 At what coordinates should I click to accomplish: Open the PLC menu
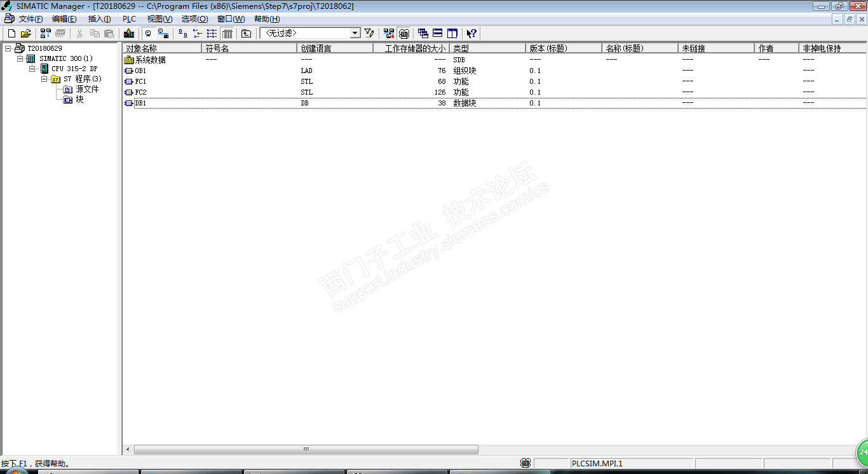[x=129, y=19]
